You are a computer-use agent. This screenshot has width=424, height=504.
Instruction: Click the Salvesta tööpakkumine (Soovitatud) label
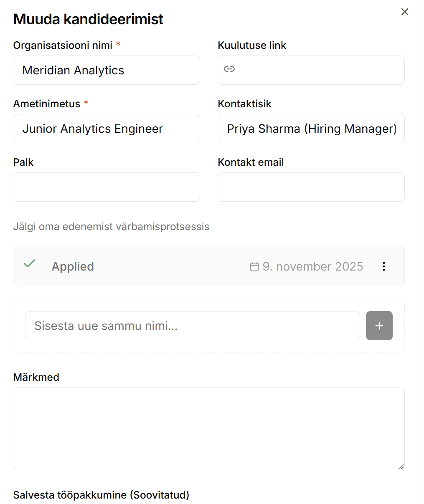[x=101, y=495]
